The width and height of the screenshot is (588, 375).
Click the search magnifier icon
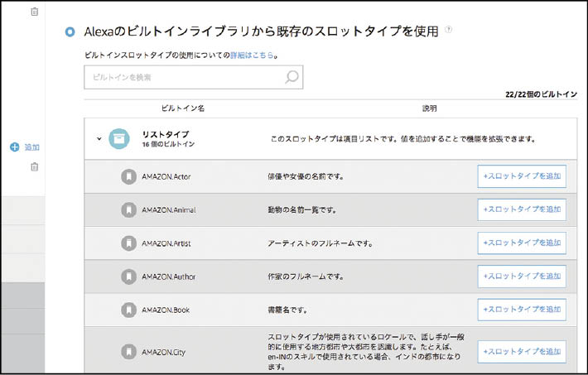coord(292,77)
